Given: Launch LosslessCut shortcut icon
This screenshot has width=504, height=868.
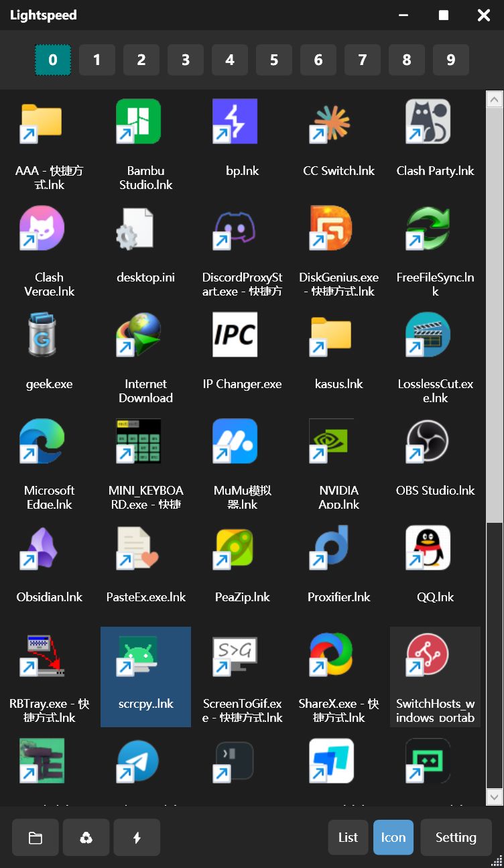Looking at the screenshot, I should [x=428, y=335].
